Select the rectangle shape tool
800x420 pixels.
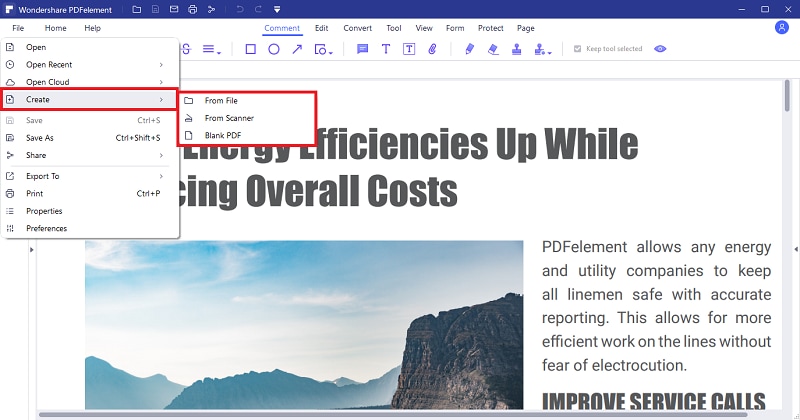point(251,49)
